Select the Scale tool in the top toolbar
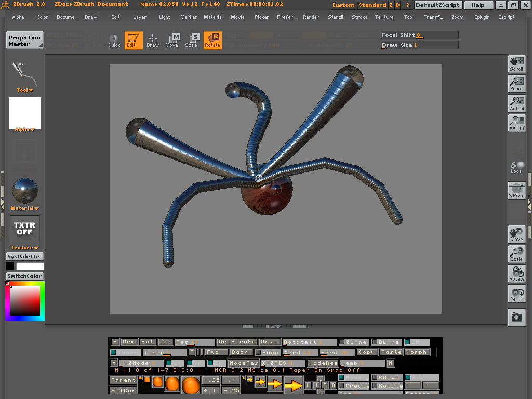The image size is (532, 399). pyautogui.click(x=192, y=40)
